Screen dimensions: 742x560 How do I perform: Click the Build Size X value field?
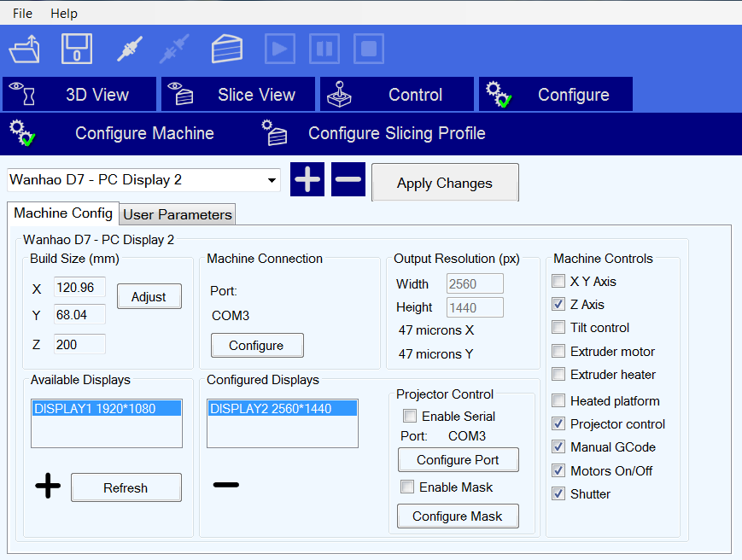click(79, 288)
